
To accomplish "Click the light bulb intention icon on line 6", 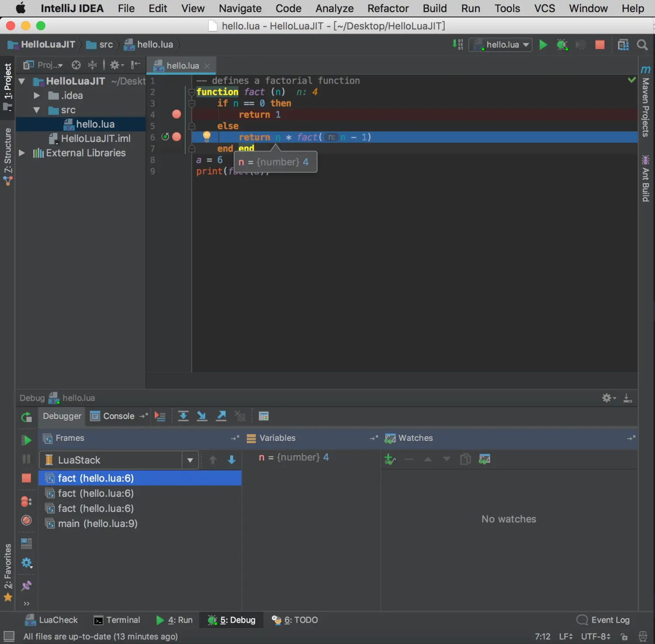I will tap(207, 136).
